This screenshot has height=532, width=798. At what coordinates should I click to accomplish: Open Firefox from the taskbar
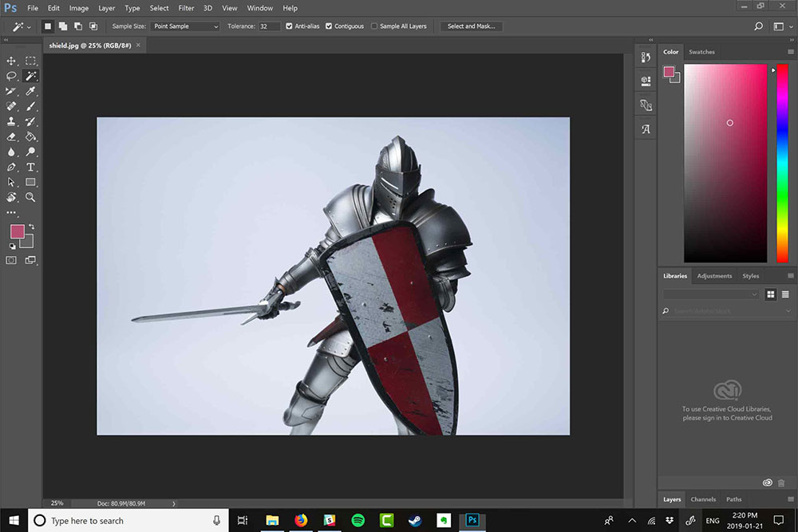point(302,520)
